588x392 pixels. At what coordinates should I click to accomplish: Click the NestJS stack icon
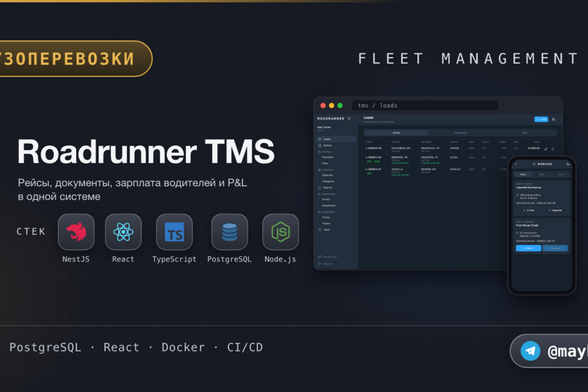click(76, 232)
